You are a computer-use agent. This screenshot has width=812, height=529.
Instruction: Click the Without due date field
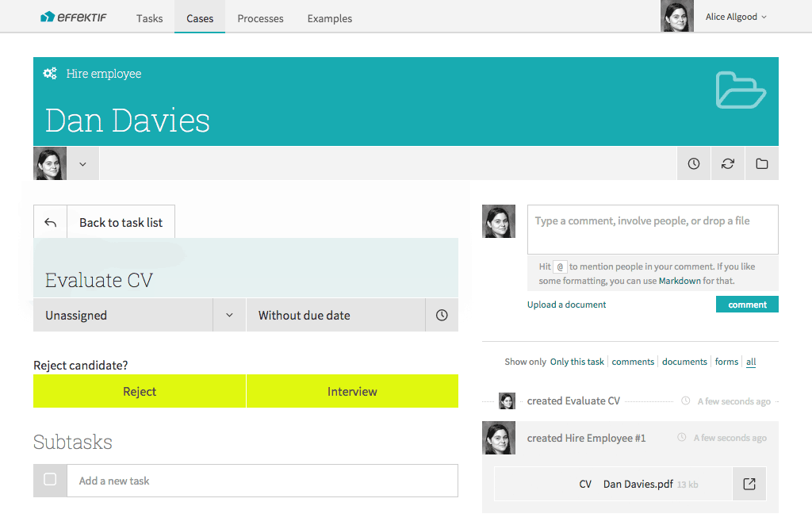(x=335, y=315)
